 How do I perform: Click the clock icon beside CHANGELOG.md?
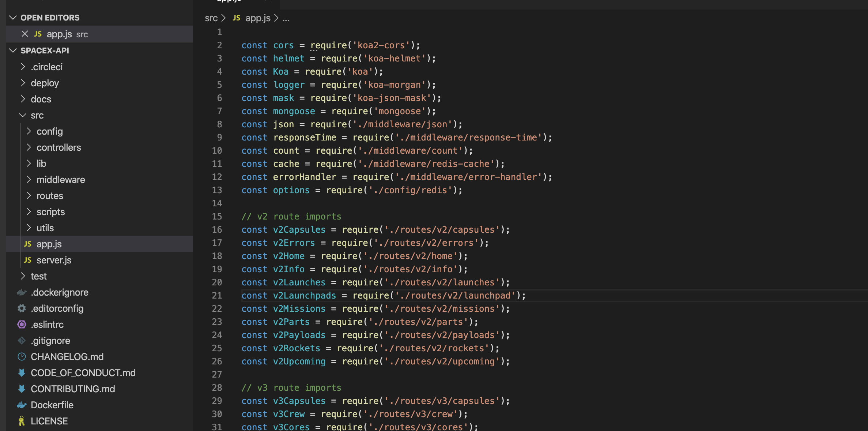[22, 357]
